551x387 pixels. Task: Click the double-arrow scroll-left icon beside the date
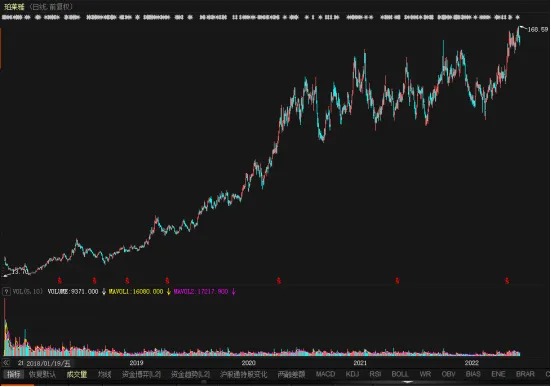[x=6, y=362]
